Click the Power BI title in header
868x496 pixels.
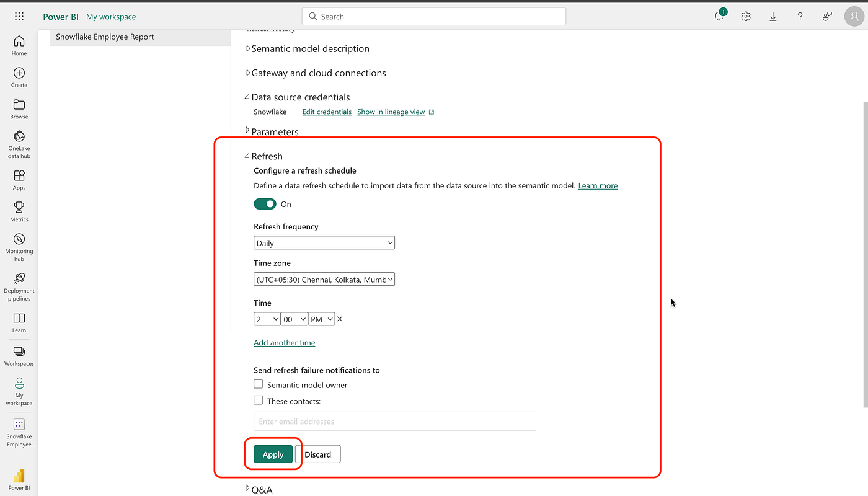coord(61,17)
